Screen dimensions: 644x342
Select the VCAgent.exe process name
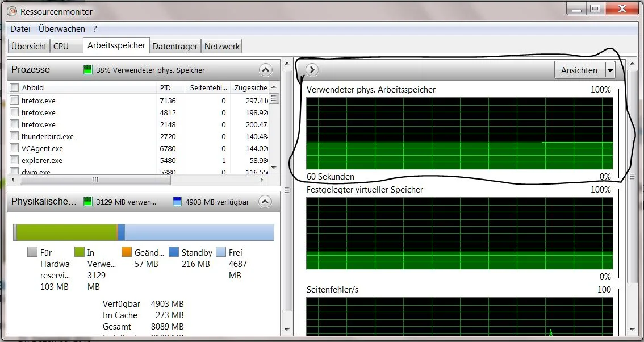(x=42, y=148)
